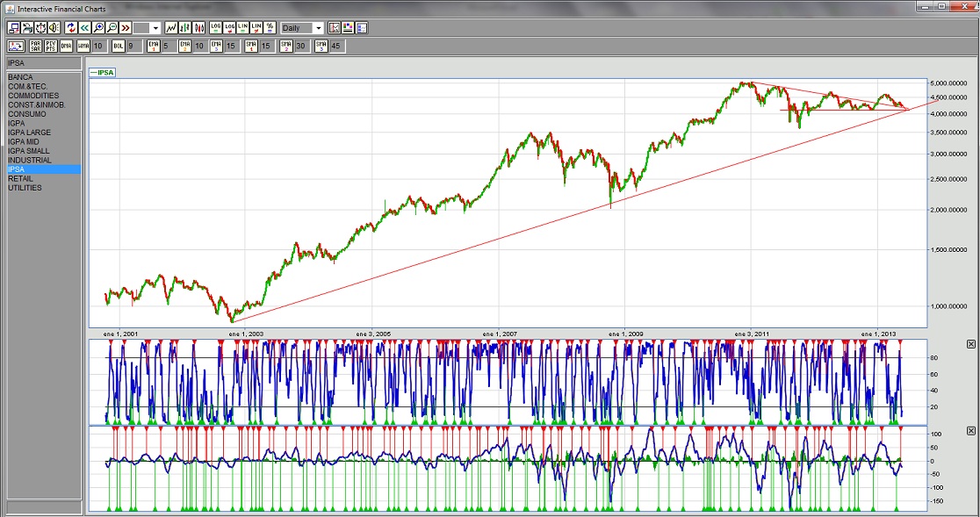Image resolution: width=980 pixels, height=517 pixels.
Task: Click the timer clock icon
Action: pyautogui.click(x=40, y=28)
